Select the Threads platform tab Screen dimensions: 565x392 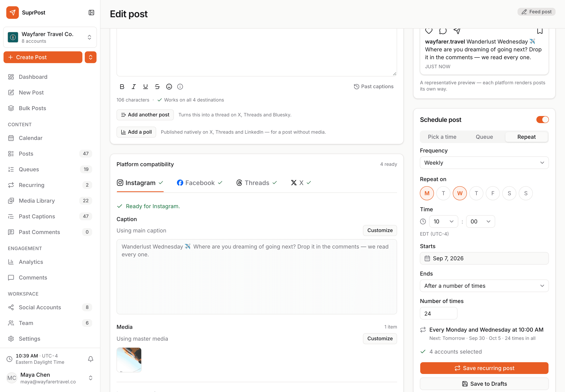pyautogui.click(x=256, y=183)
